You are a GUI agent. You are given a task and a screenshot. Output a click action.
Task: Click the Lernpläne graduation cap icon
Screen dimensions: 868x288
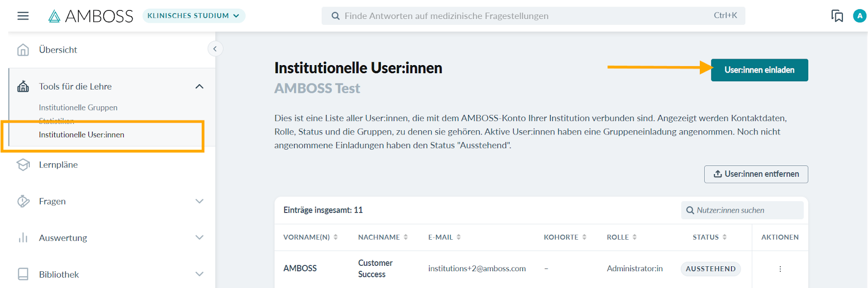coord(23,164)
